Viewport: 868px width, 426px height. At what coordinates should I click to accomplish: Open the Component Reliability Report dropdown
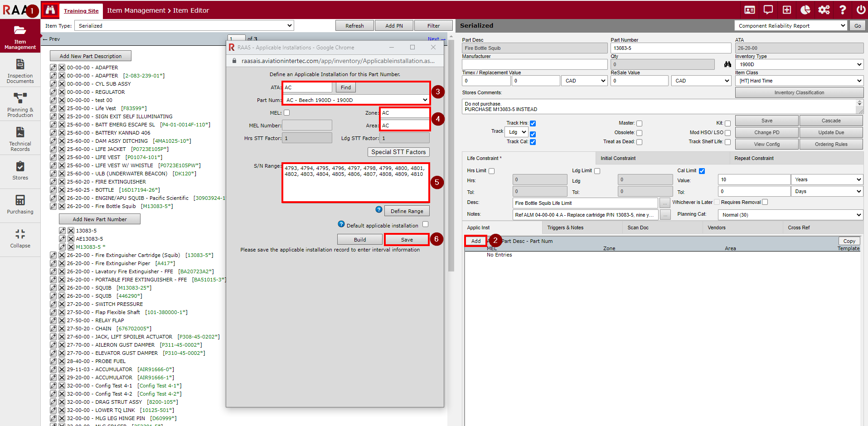pos(790,26)
